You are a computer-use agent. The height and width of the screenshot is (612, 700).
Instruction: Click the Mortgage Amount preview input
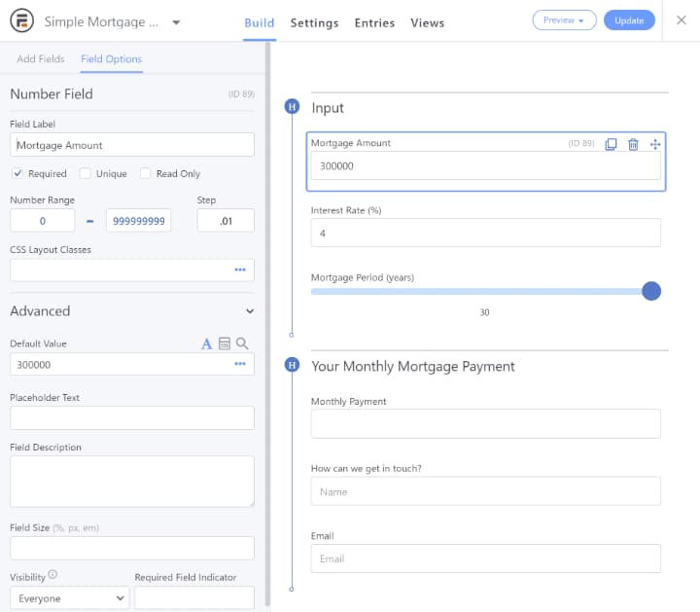pyautogui.click(x=486, y=165)
